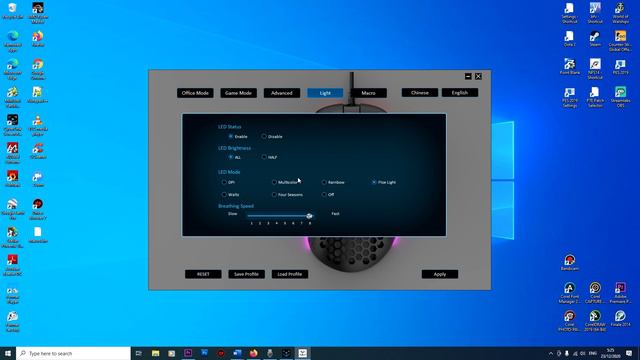Screen dimensions: 640x360
Task: Open the Point Blank desktop icon
Action: 569,66
